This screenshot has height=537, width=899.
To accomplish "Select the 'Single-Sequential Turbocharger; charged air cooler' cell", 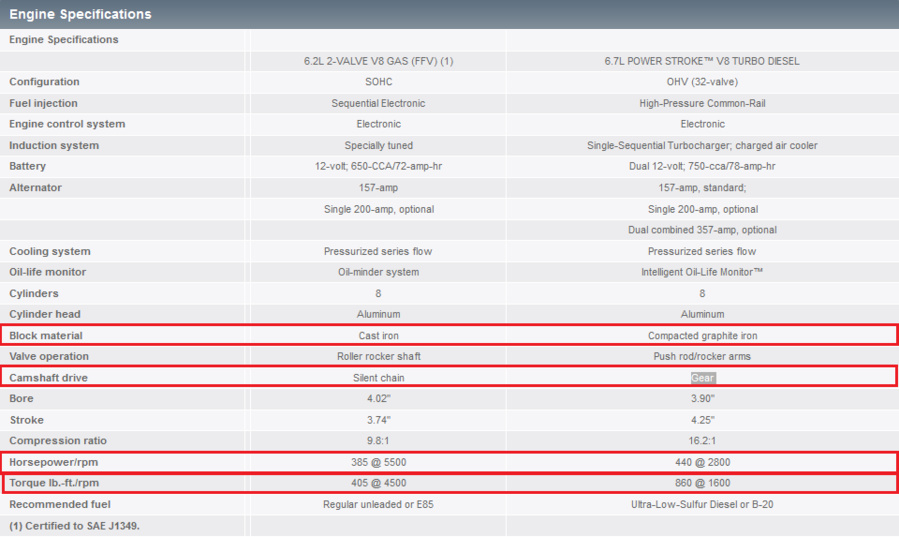I will 702,146.
